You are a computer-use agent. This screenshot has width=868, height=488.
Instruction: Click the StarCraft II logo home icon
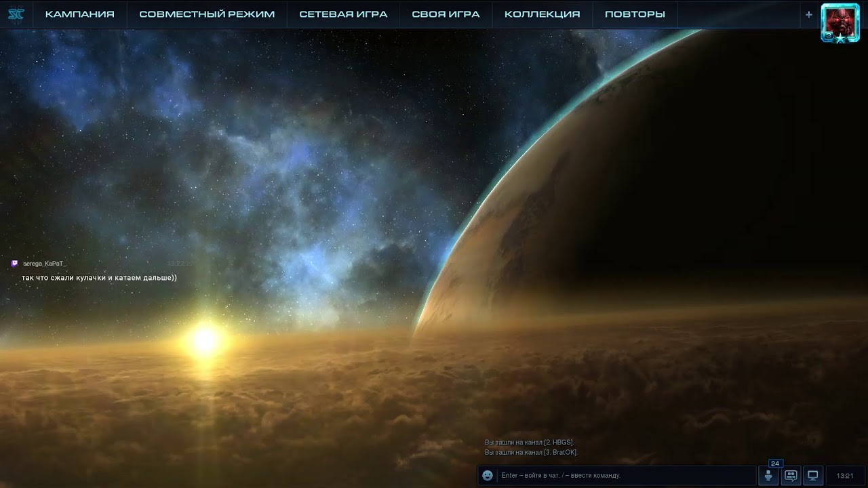tap(16, 14)
